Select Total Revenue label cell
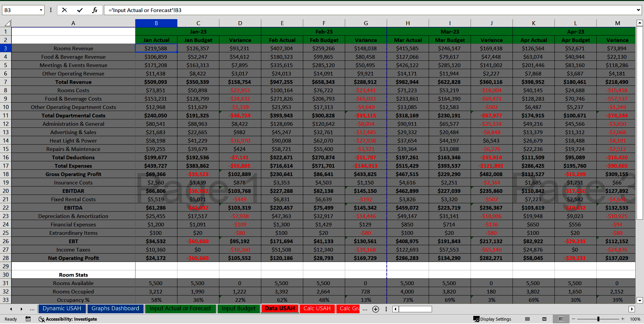The image size is (644, 324). tap(73, 82)
